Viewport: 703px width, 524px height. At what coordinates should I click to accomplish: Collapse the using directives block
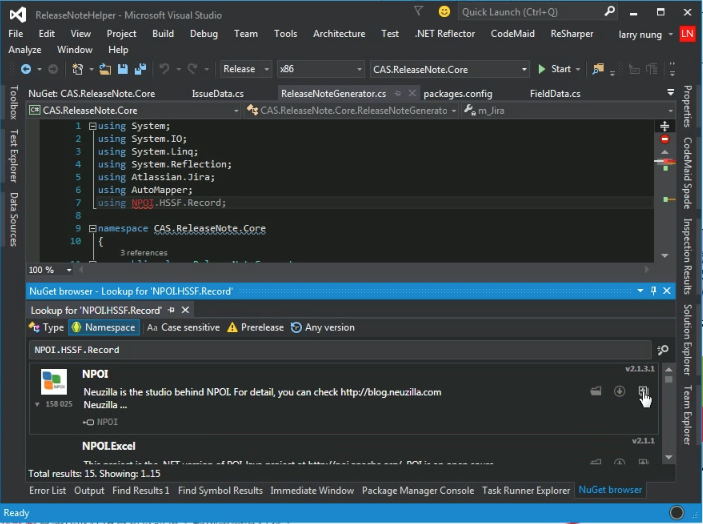coord(92,126)
